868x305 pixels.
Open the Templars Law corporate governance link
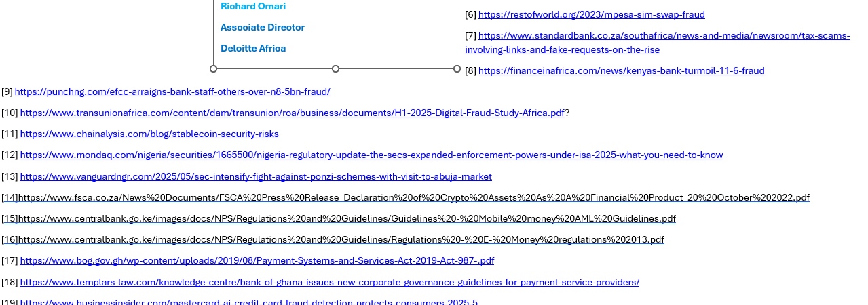click(329, 283)
